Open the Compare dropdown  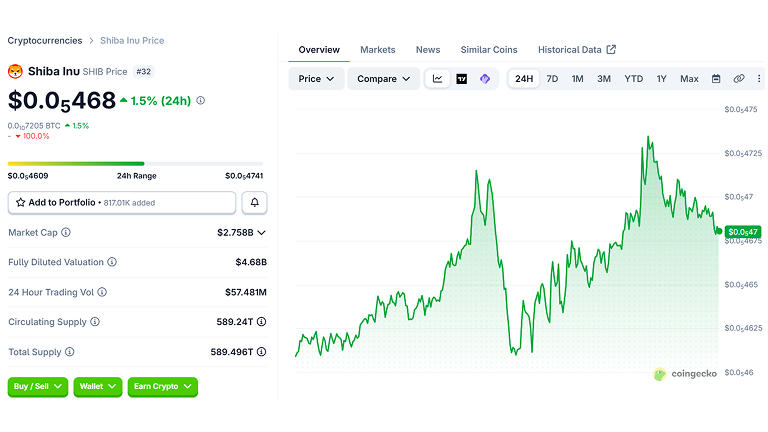point(384,79)
